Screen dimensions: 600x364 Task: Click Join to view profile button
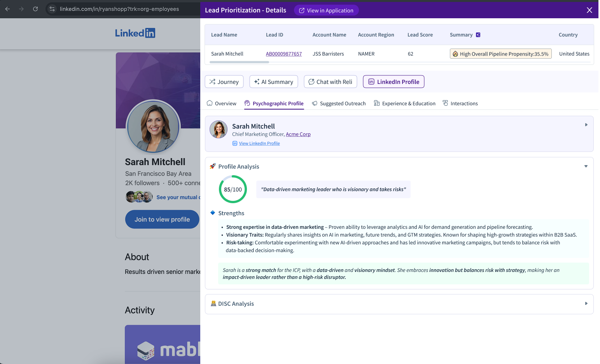coord(162,219)
